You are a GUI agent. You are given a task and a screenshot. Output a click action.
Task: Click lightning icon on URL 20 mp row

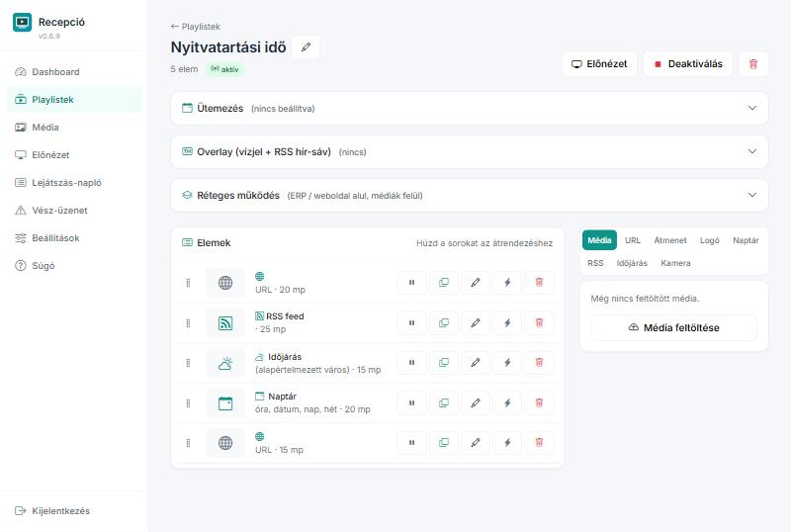click(x=507, y=283)
